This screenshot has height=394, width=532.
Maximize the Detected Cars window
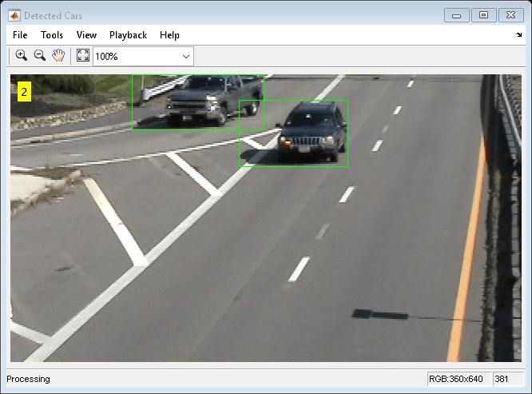483,15
